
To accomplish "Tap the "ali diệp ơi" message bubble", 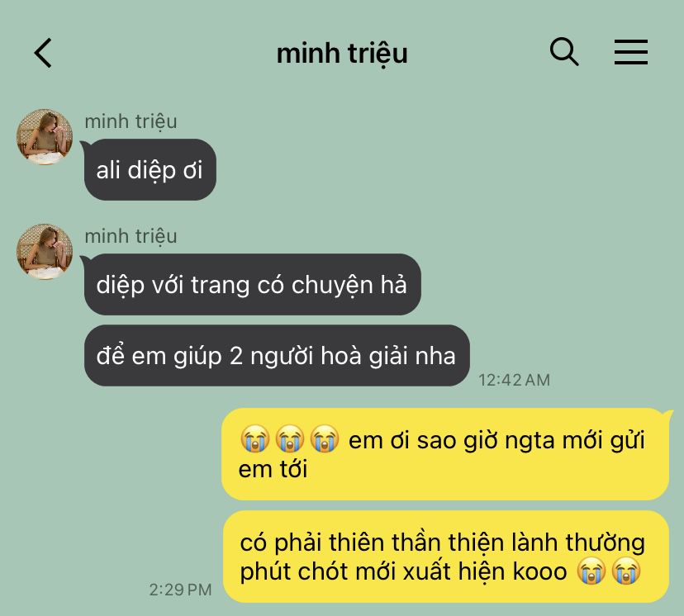I will pyautogui.click(x=150, y=169).
